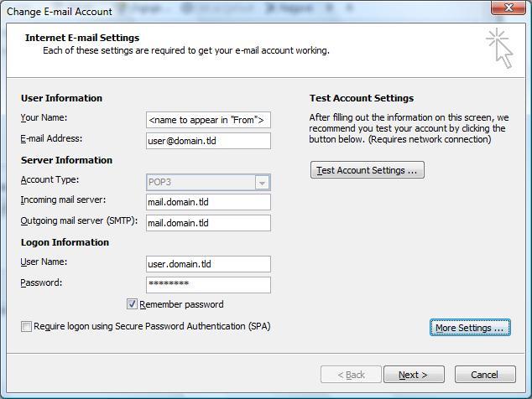Close the Change E-mail Account dialog
Screen dimensions: 532x399
[x=508, y=8]
